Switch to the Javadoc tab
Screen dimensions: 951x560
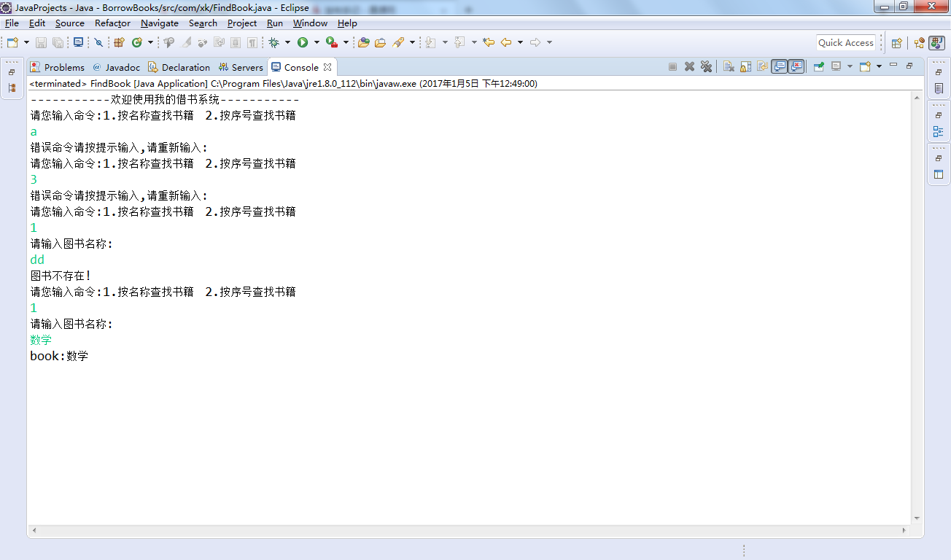click(x=117, y=66)
